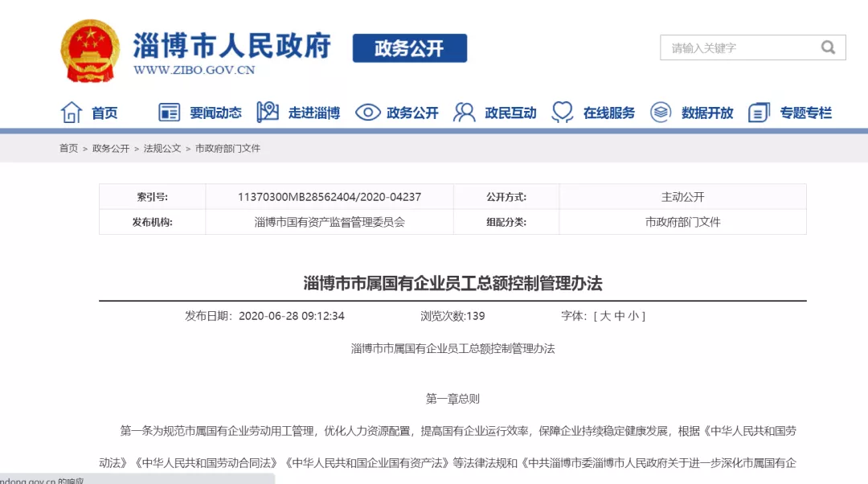
Task: Click the map icon beside 走进淄博
Action: pyautogui.click(x=268, y=113)
